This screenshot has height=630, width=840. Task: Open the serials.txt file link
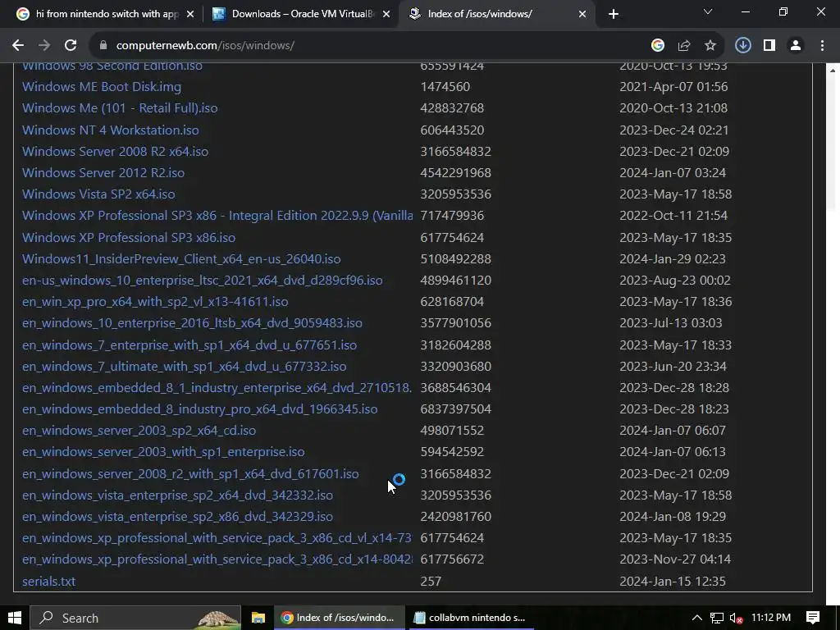[48, 582]
